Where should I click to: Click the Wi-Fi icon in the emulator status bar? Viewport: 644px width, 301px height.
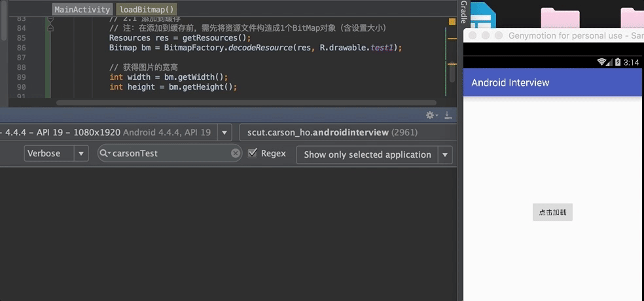coord(602,62)
